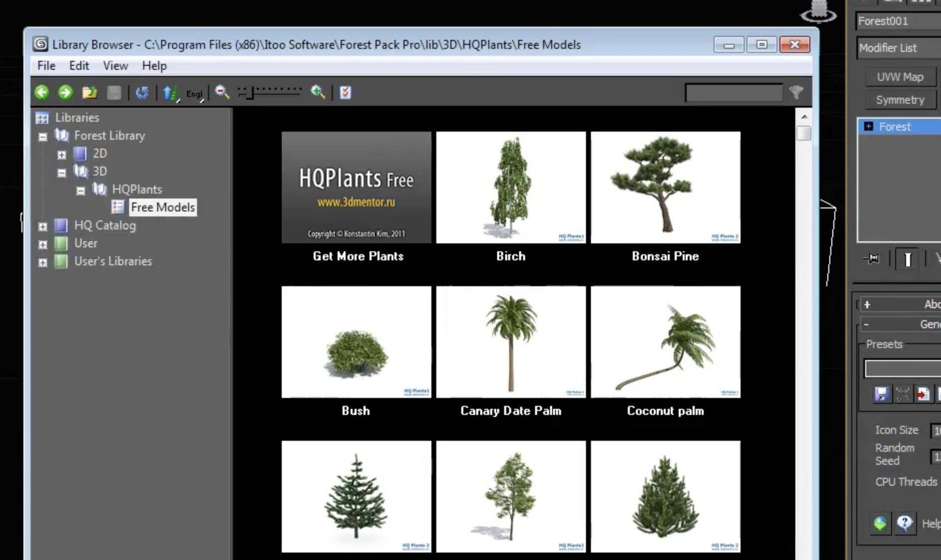This screenshot has width=941, height=560.
Task: Click the forward navigation arrow
Action: pos(65,92)
